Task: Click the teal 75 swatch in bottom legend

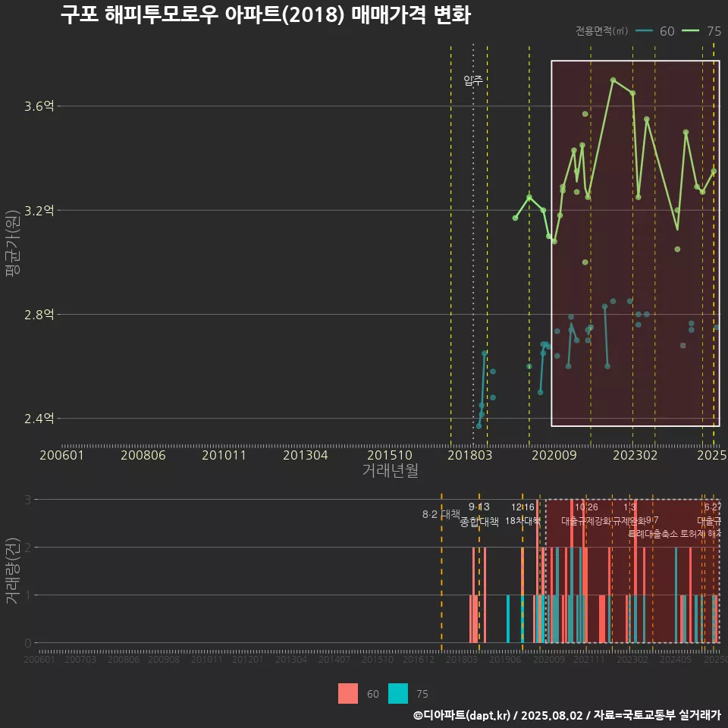Action: click(398, 693)
